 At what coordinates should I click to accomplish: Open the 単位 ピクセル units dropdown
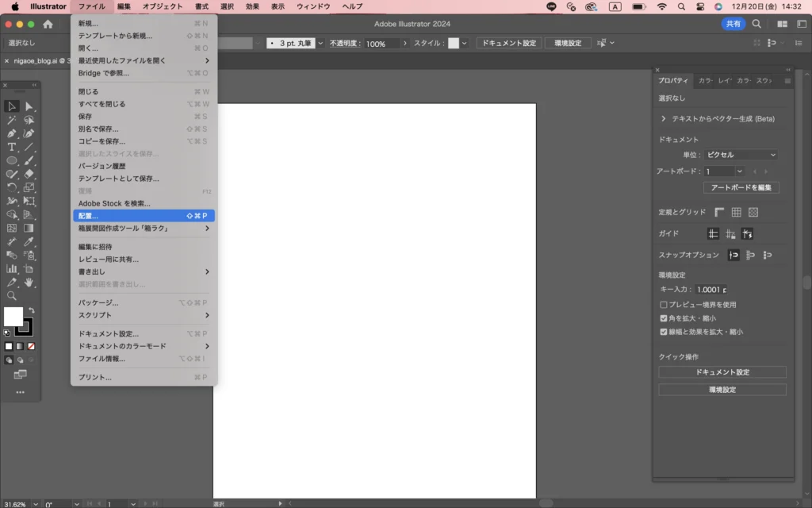(741, 155)
